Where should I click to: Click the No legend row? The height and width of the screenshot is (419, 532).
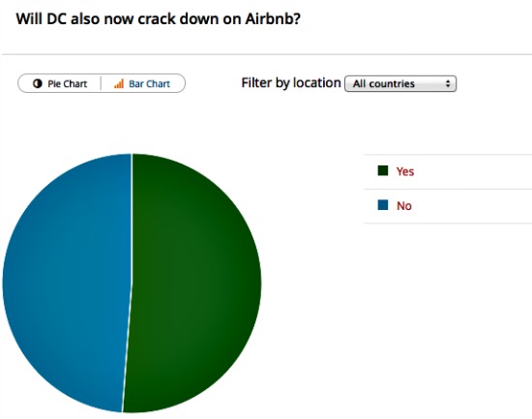click(x=448, y=206)
